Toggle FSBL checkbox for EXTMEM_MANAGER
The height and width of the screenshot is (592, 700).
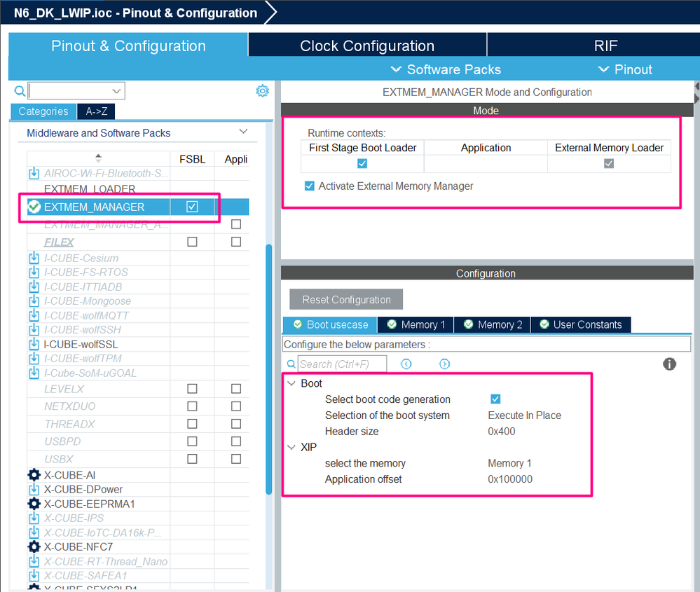192,207
